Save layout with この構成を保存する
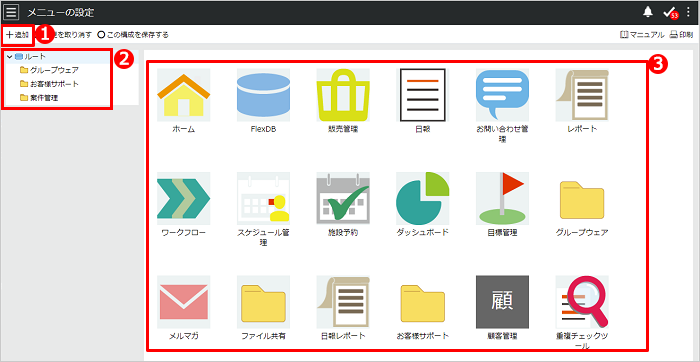Screen dimensions: 700x362 133,35
